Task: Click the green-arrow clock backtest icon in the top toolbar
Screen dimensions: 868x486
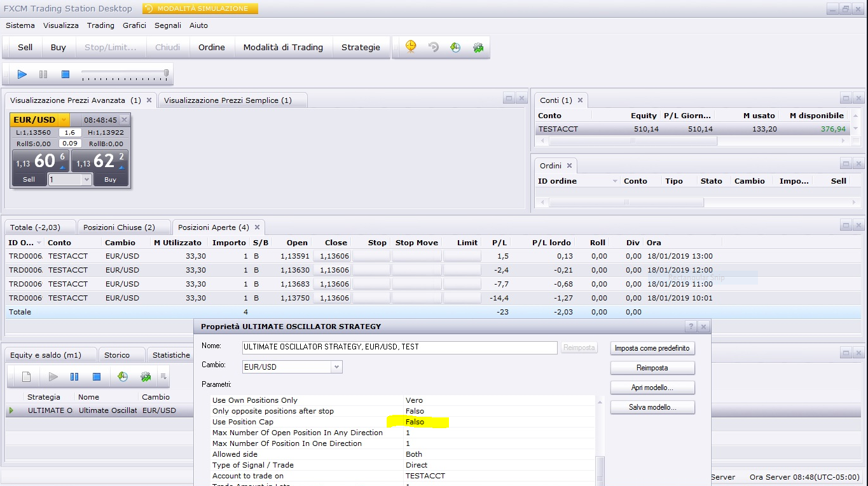Action: 455,47
